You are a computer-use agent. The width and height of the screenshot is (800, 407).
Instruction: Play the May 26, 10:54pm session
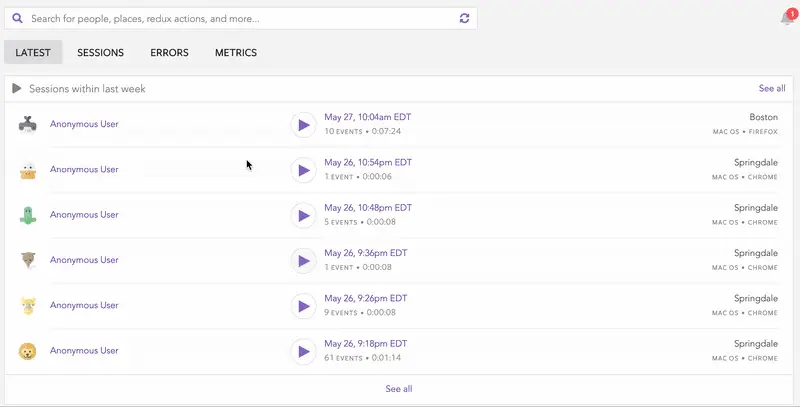click(x=303, y=170)
